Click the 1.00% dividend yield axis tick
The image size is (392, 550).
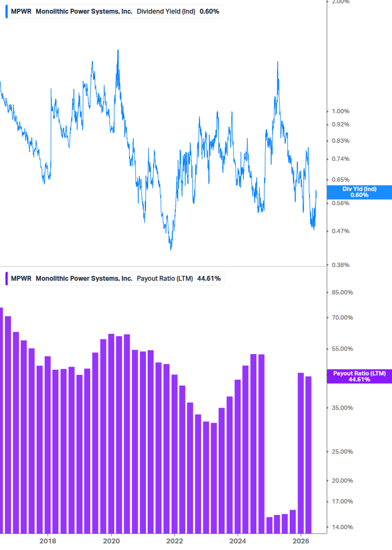341,111
